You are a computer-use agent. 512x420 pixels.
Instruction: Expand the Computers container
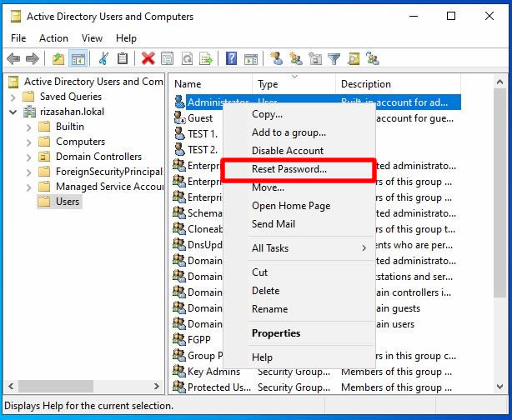point(28,142)
